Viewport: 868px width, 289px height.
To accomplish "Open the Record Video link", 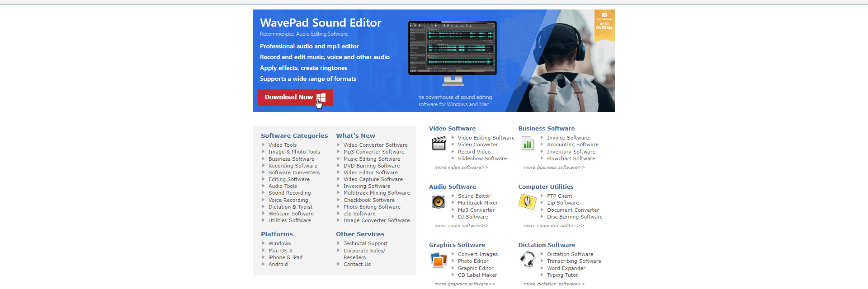I will pyautogui.click(x=474, y=152).
